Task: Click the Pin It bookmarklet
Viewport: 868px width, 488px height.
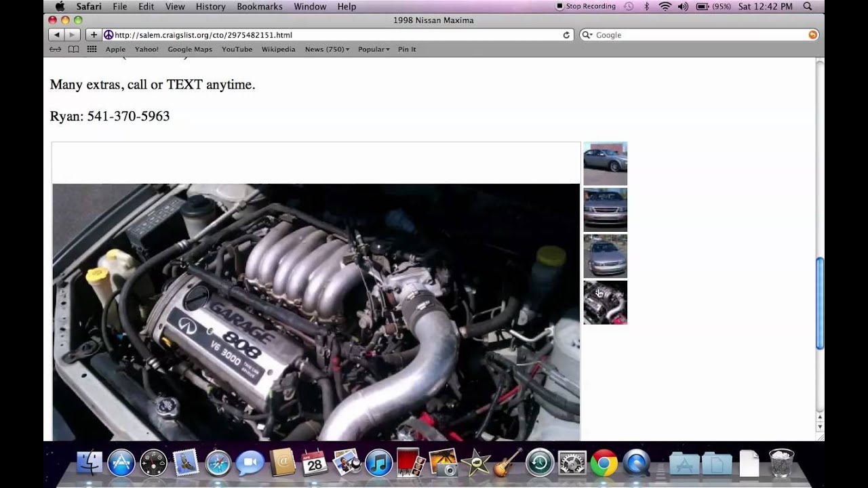Action: (407, 49)
